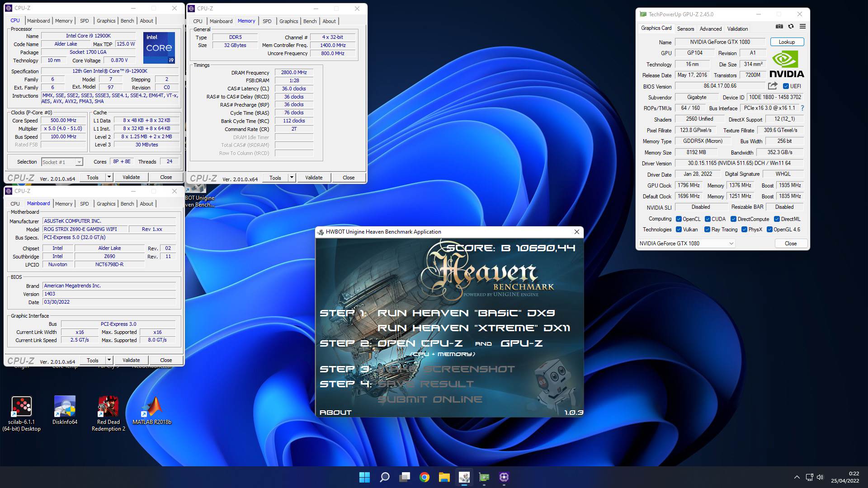Click the GPU-Z taskbar icon
The width and height of the screenshot is (868, 488).
coord(484,477)
